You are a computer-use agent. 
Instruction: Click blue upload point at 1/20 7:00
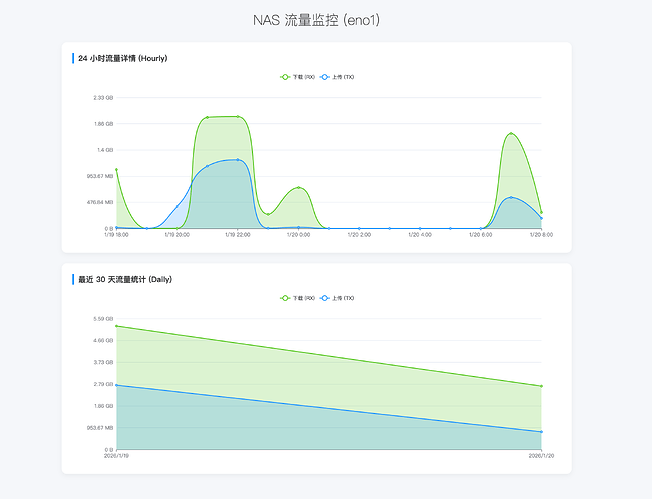pos(511,198)
